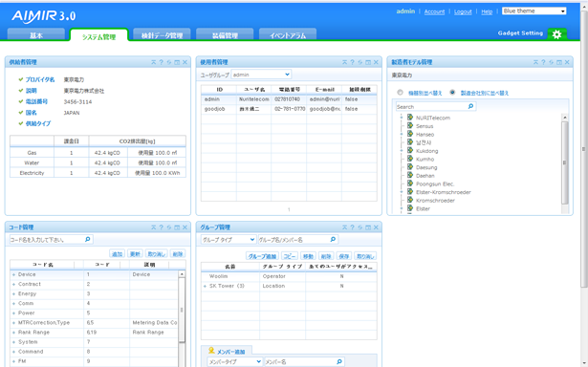Open help for 製造者モデル管理 panel
The image size is (588, 367).
(x=544, y=62)
